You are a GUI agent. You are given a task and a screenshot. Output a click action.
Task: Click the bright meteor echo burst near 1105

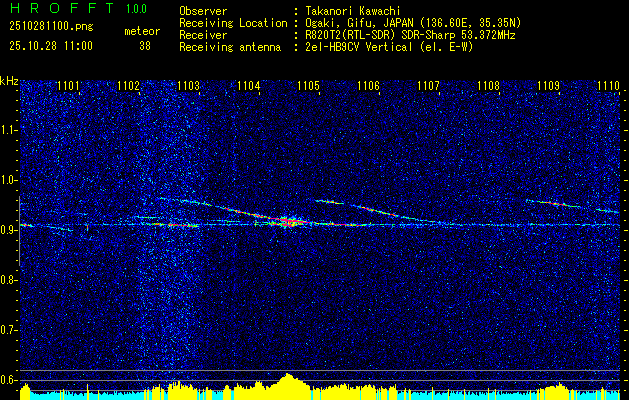288,222
